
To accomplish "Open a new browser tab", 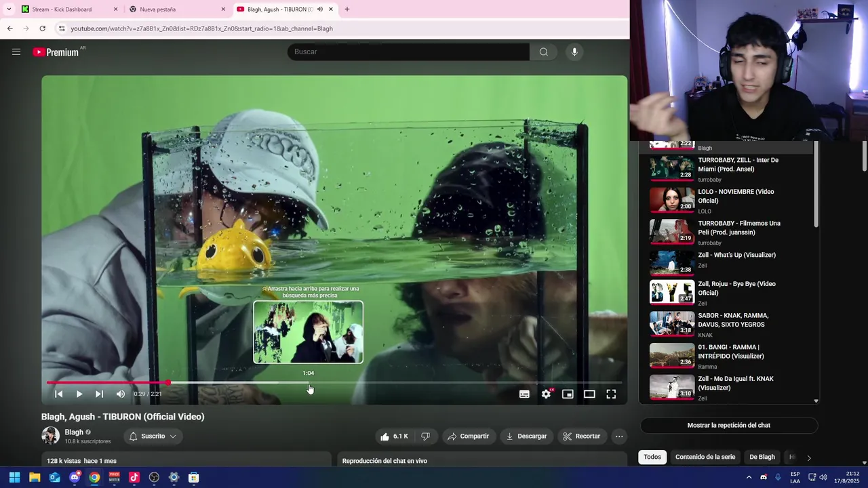I will [x=347, y=9].
